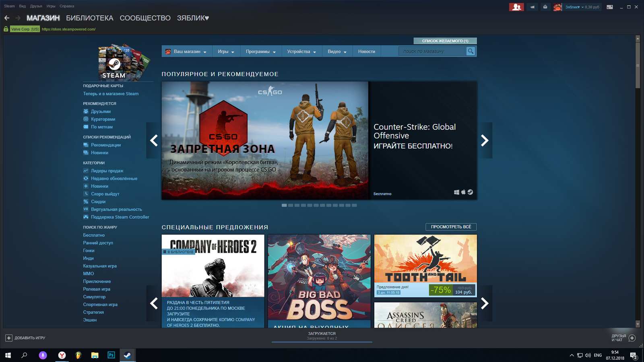The image size is (644, 362).
Task: Open Recommended by Friends (Друзьями)
Action: point(101,111)
